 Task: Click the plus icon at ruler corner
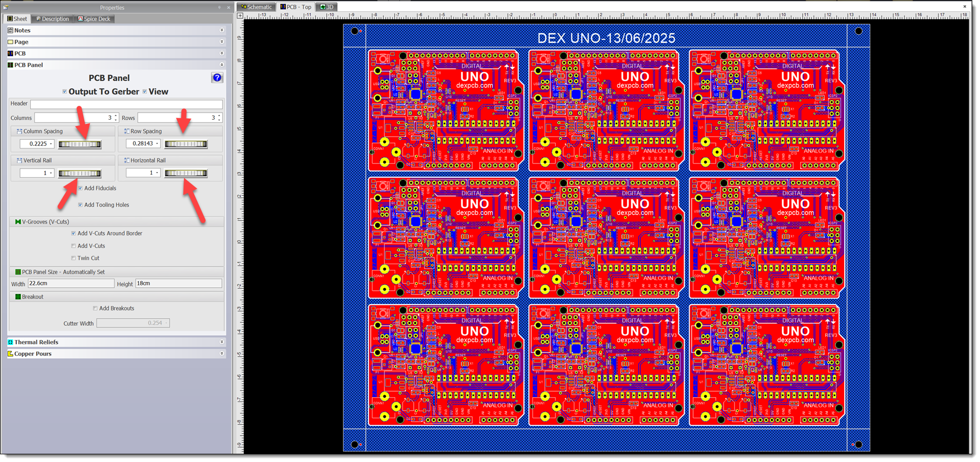pos(240,15)
